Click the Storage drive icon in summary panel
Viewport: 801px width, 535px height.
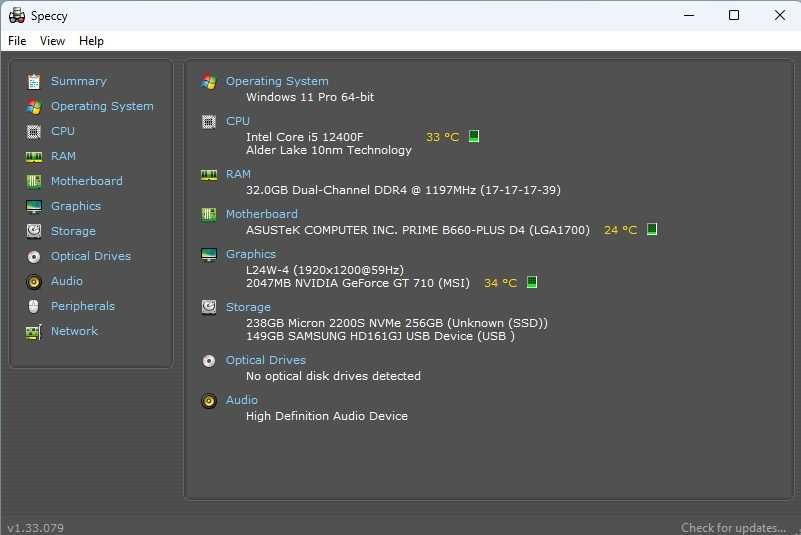click(208, 307)
